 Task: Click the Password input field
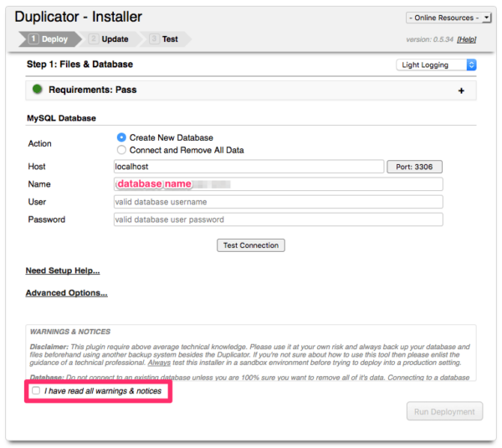point(278,219)
